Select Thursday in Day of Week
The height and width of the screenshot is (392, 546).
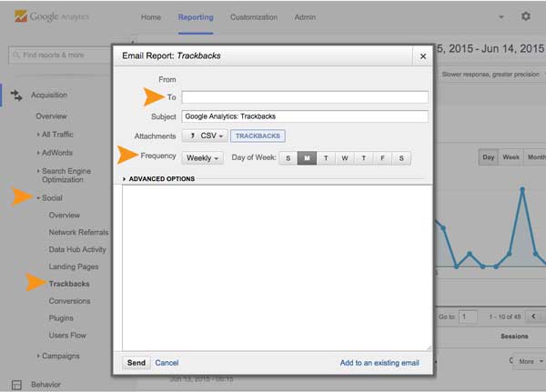click(363, 158)
